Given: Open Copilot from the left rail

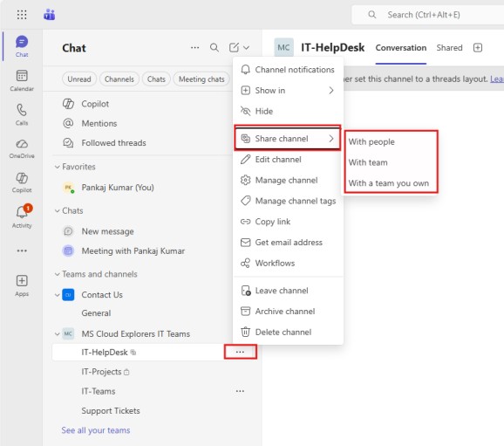Looking at the screenshot, I should tap(22, 182).
